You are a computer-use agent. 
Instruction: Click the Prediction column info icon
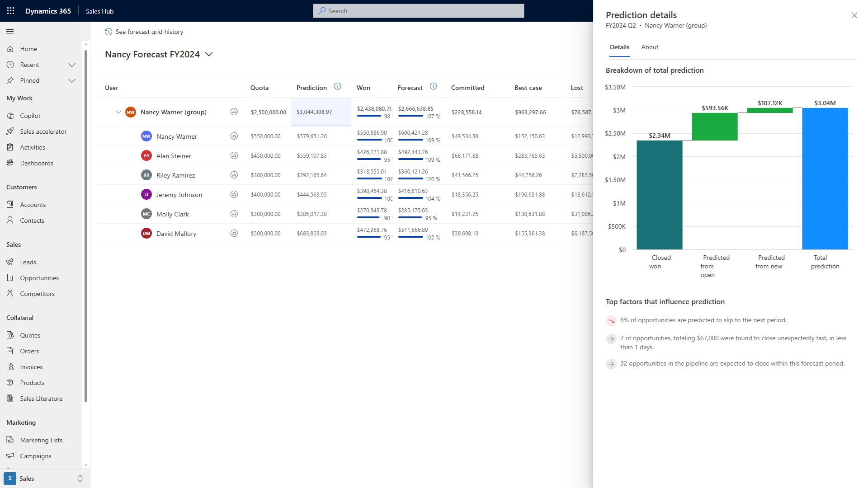click(338, 86)
